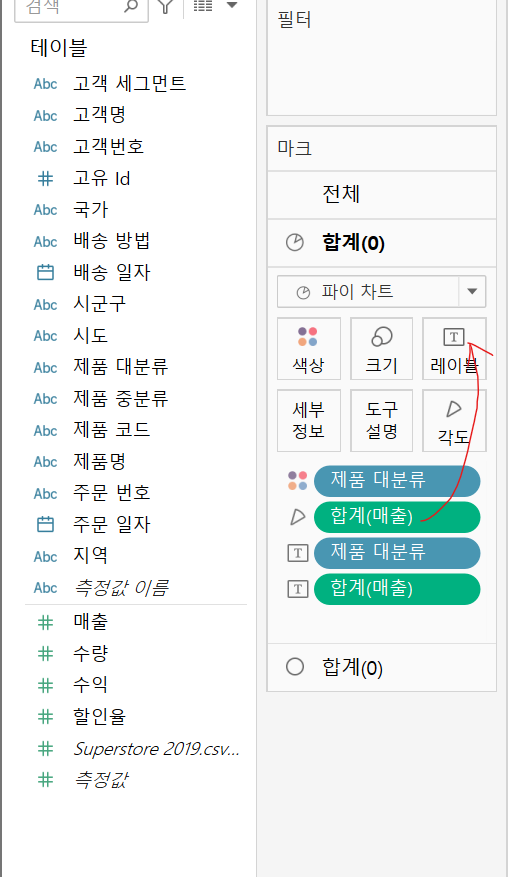Click the Abc icon beside 고객 세그먼트
The height and width of the screenshot is (877, 511).
(x=45, y=84)
